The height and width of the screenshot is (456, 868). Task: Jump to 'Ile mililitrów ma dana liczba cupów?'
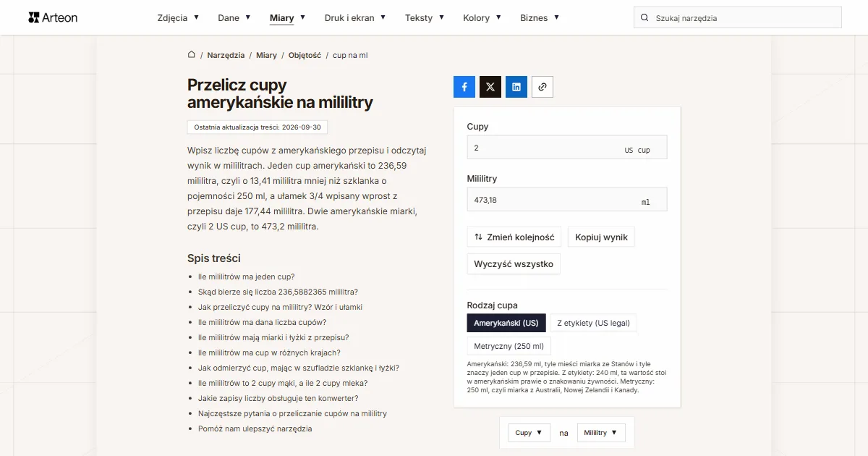point(262,322)
